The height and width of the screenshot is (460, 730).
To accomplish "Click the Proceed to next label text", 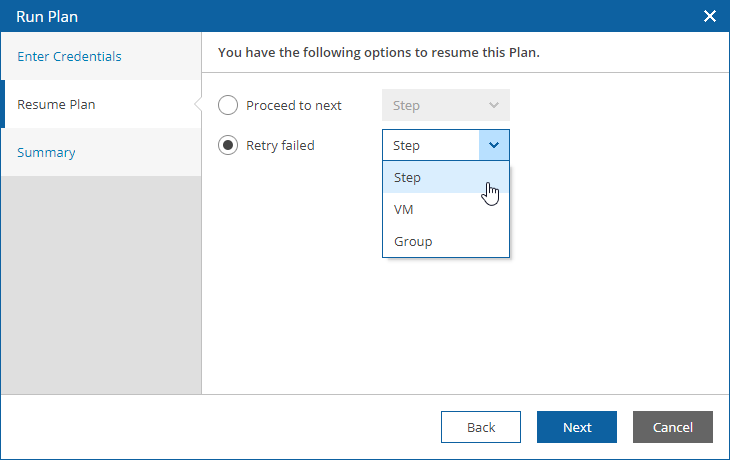I will [x=294, y=106].
